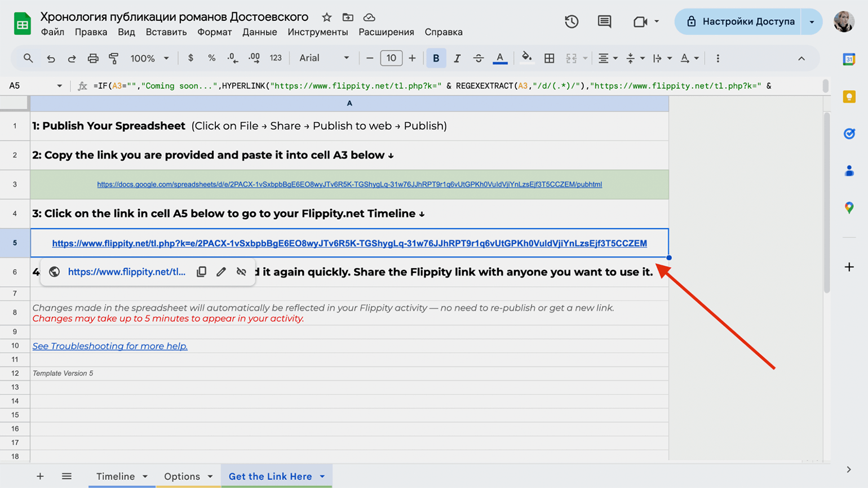Open the Файл menu
The width and height of the screenshot is (868, 488).
(52, 32)
